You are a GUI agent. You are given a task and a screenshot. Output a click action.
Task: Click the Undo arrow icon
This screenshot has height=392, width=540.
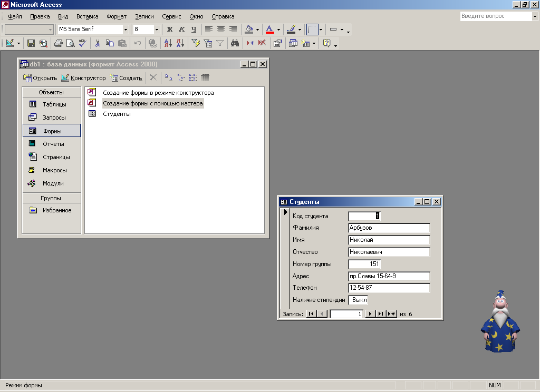pyautogui.click(x=138, y=43)
